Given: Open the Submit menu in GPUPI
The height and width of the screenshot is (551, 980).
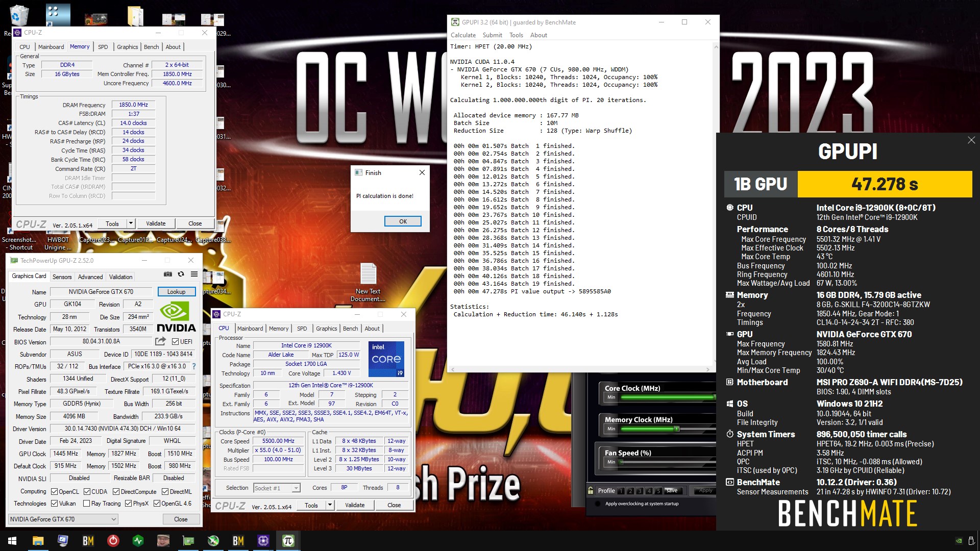Looking at the screenshot, I should [492, 35].
